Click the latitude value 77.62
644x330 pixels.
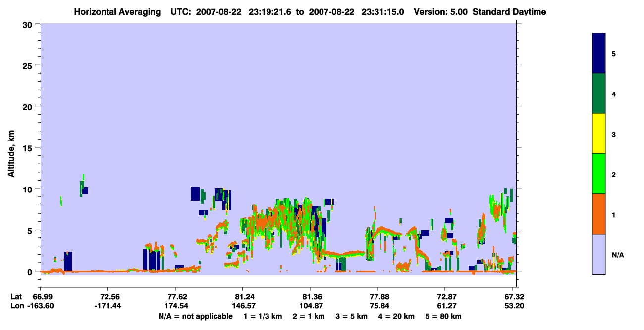coord(175,297)
